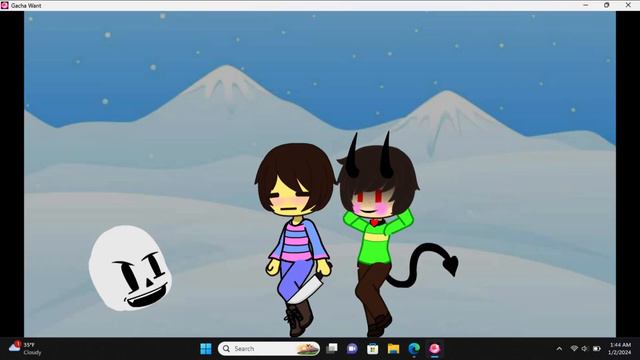Open the Teams chat taskbar icon

click(352, 349)
